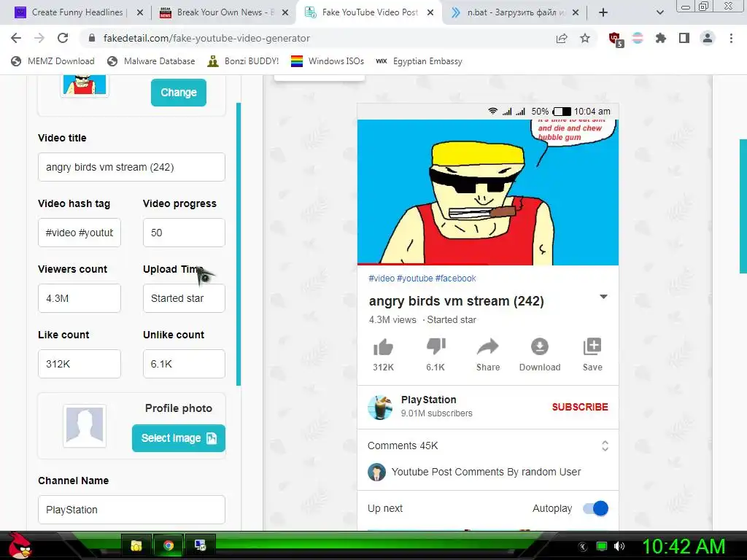Switch to the n.bat tab
The width and height of the screenshot is (747, 560).
tap(514, 12)
